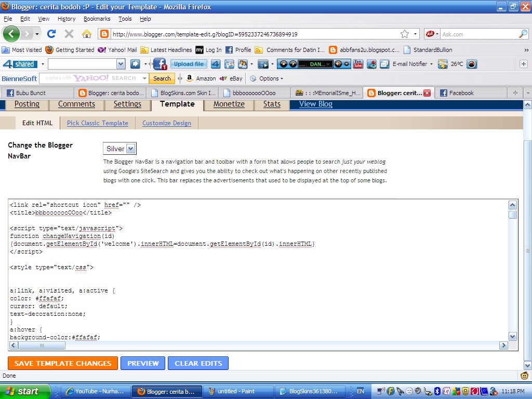This screenshot has height=399, width=532.
Task: Click the 4shared toolbar Go arrow icon
Action: [x=135, y=64]
